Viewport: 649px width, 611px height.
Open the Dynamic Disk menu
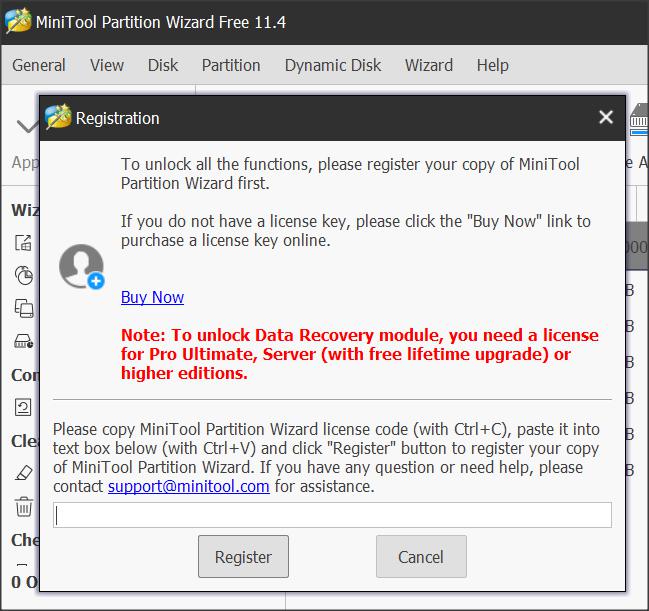click(333, 65)
